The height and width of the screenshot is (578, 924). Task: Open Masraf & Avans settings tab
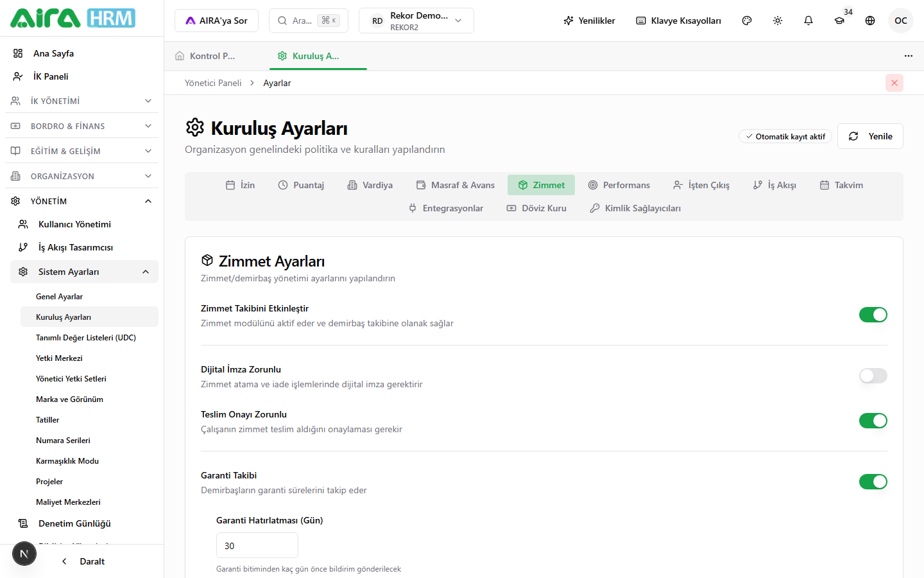point(456,185)
